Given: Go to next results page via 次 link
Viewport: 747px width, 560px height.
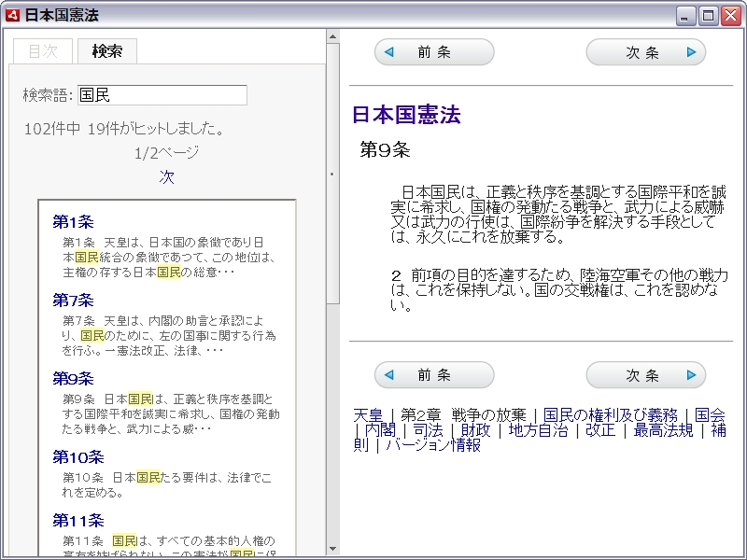Looking at the screenshot, I should click(166, 176).
